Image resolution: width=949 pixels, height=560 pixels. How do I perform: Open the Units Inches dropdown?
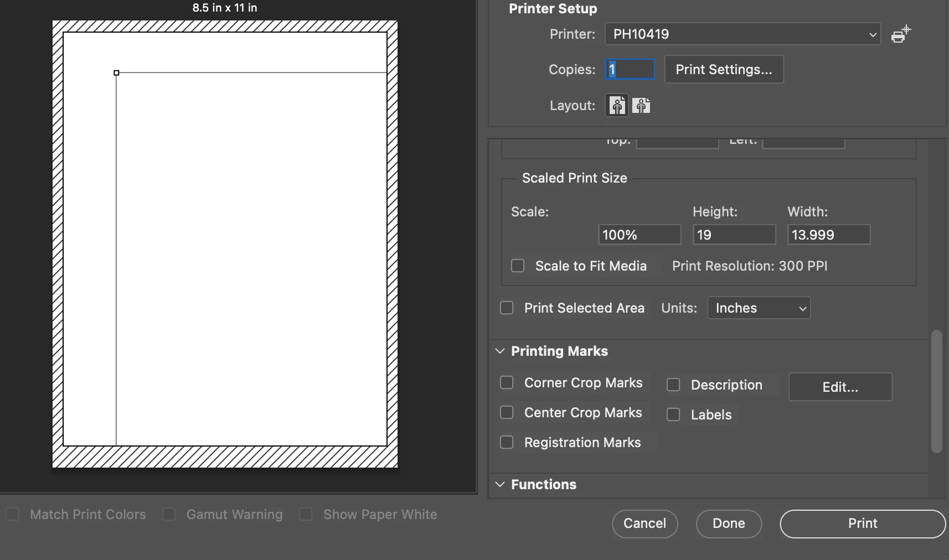(759, 308)
